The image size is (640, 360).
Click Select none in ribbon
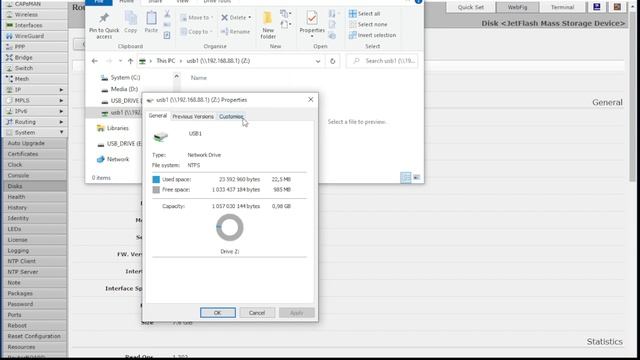pos(368,24)
